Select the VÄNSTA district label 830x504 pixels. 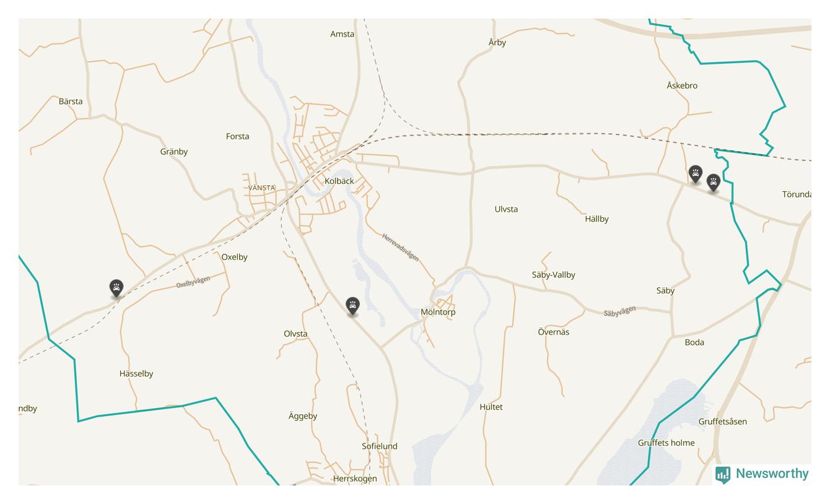[x=262, y=188]
